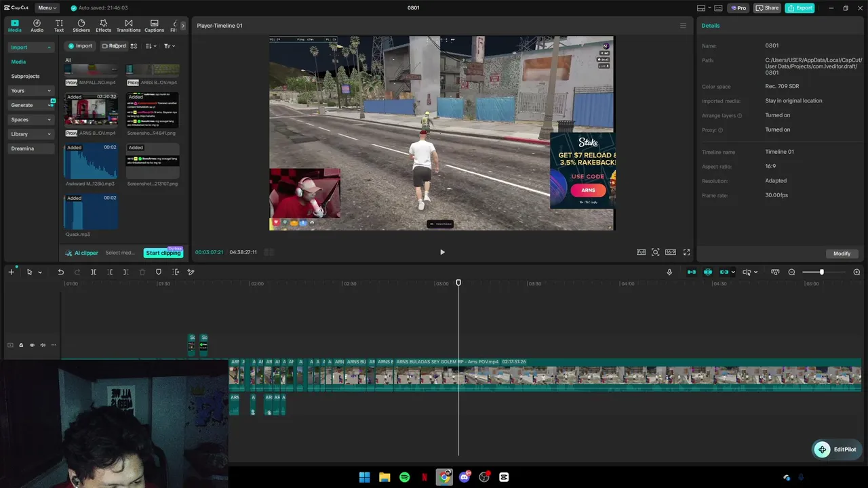Redo the last undone edit

click(77, 272)
